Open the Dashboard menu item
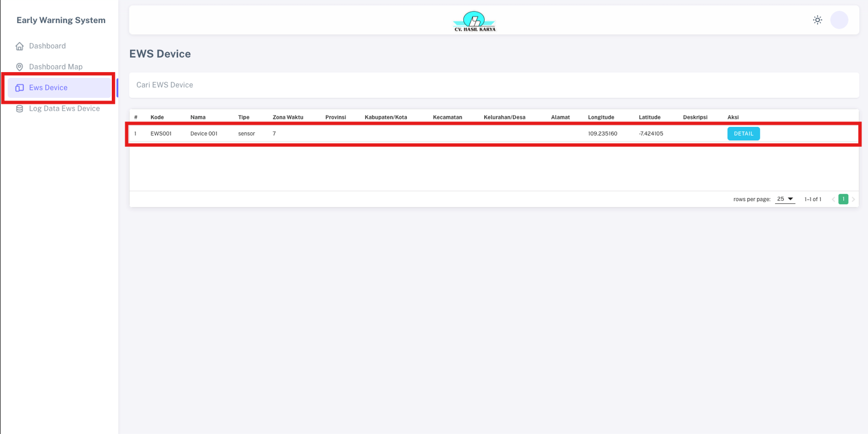This screenshot has height=434, width=868. pyautogui.click(x=47, y=46)
